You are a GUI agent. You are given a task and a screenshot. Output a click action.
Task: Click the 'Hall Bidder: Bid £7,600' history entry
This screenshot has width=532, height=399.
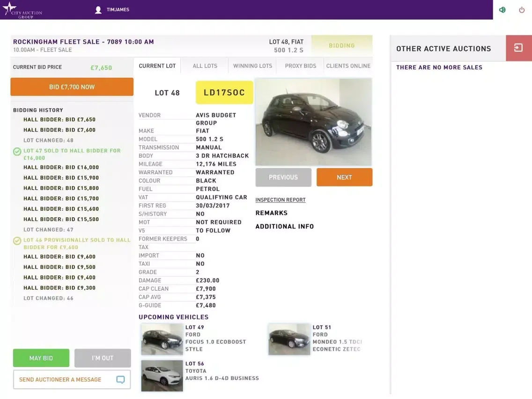point(59,130)
